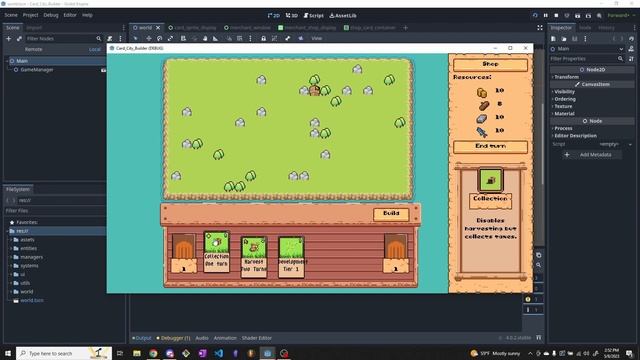Expand the Editor Description section
Image resolution: width=640 pixels, height=360 pixels.
[x=575, y=136]
